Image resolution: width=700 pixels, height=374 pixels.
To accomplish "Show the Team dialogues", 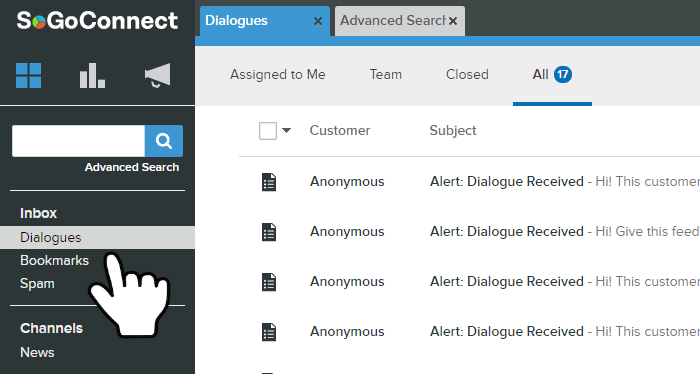I will (x=386, y=75).
